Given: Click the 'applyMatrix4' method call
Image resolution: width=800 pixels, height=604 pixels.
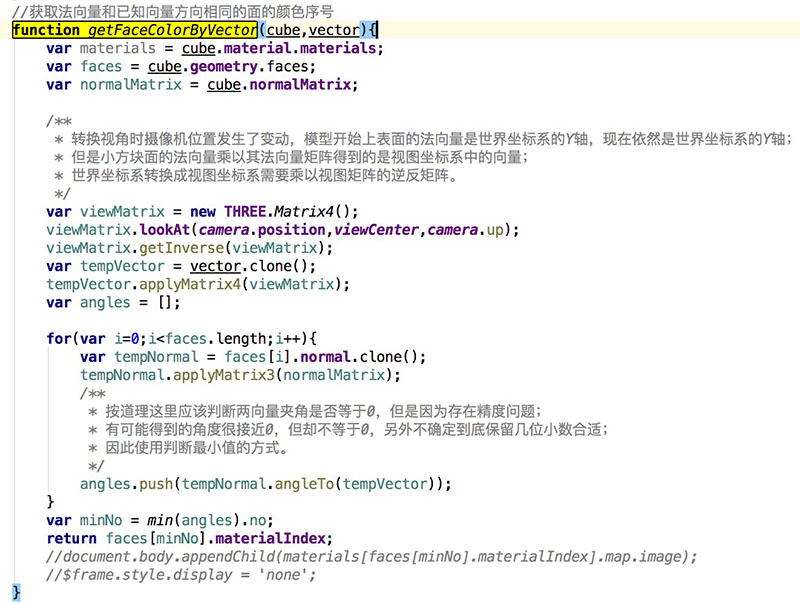Looking at the screenshot, I should tap(190, 284).
